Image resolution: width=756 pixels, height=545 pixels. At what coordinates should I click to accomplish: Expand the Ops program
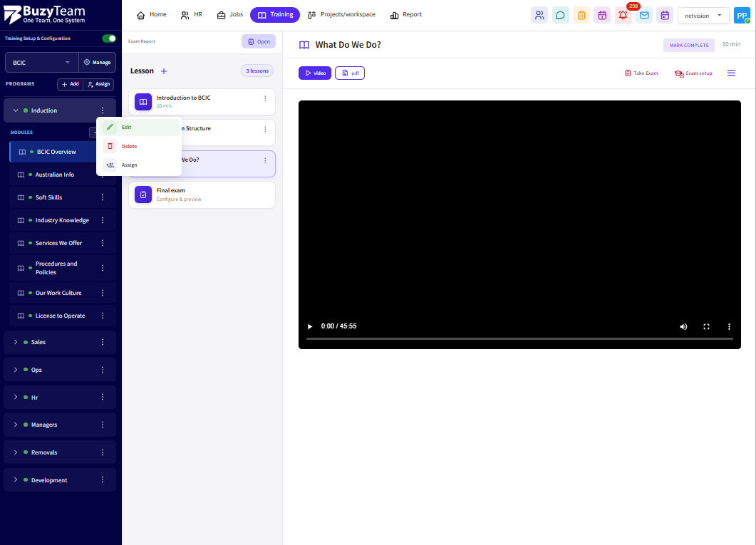click(x=16, y=370)
